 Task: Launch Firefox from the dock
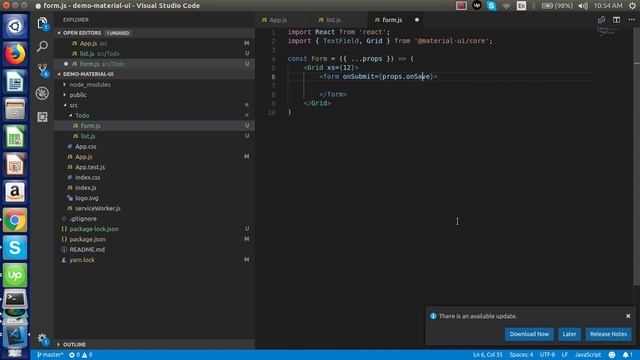click(15, 54)
